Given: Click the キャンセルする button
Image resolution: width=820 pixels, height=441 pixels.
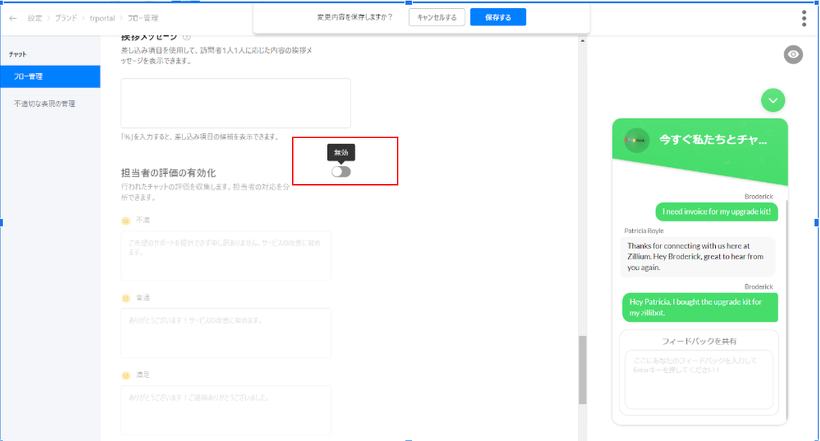Looking at the screenshot, I should (436, 17).
